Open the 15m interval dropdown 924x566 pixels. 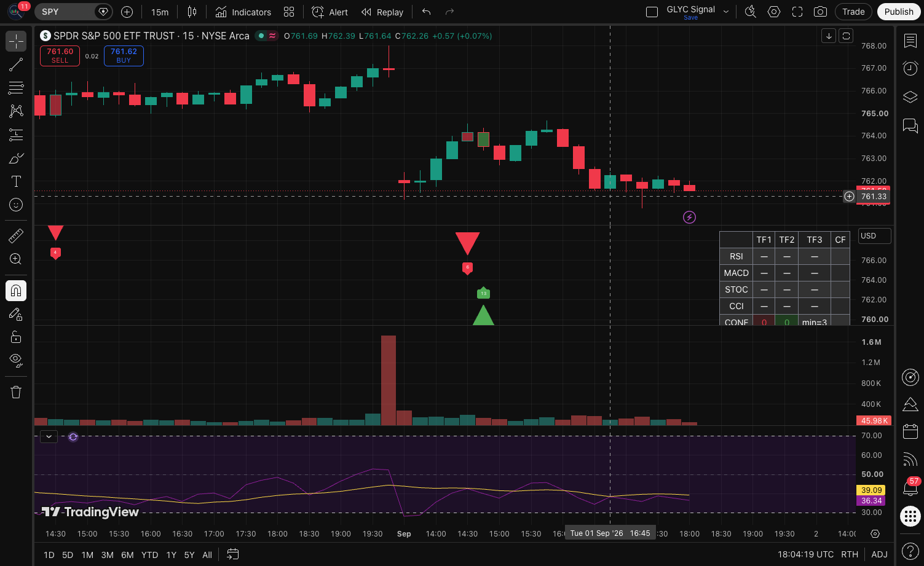(160, 12)
